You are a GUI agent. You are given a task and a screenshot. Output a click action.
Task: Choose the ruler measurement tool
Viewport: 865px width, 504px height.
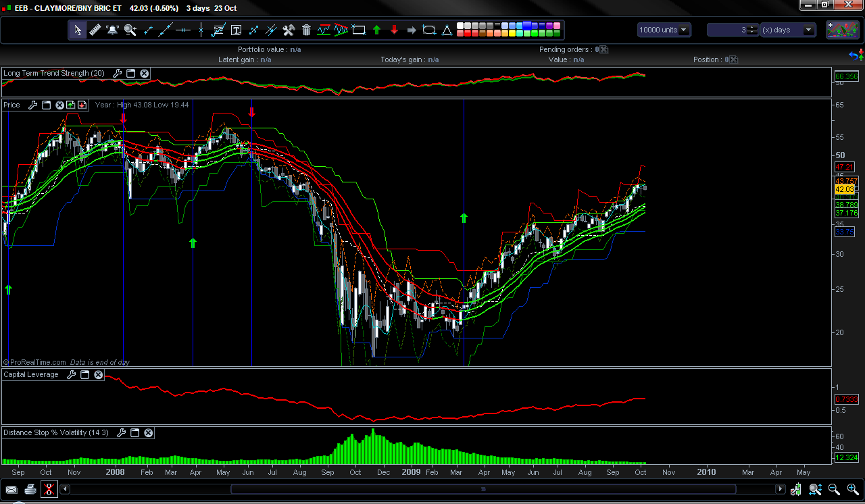[95, 30]
